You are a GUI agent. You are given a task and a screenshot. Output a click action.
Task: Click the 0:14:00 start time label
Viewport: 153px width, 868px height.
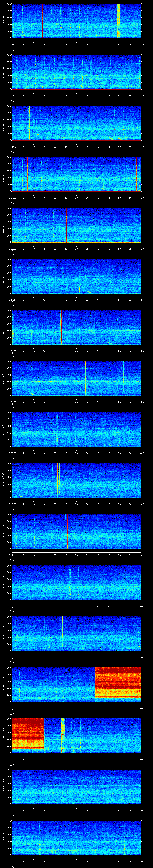[12, 708]
